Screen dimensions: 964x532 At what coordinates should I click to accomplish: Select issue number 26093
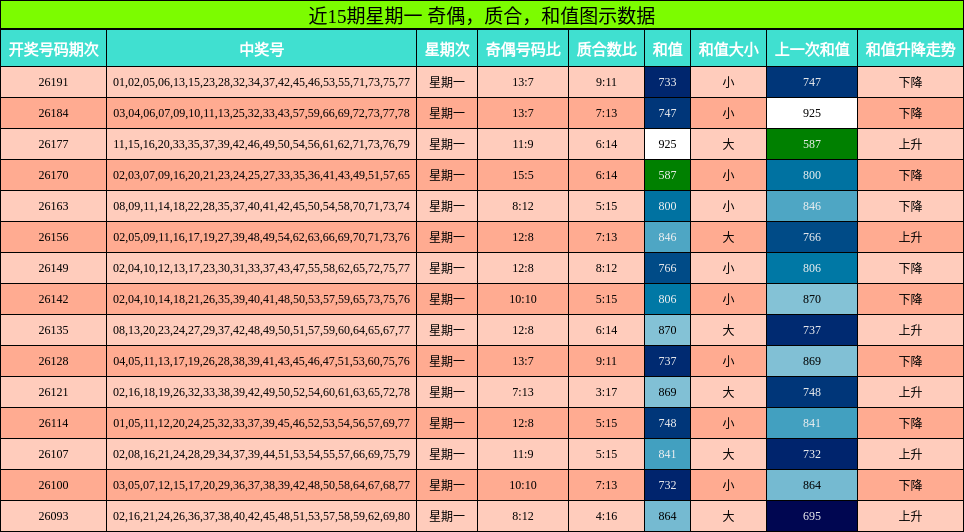tap(53, 516)
